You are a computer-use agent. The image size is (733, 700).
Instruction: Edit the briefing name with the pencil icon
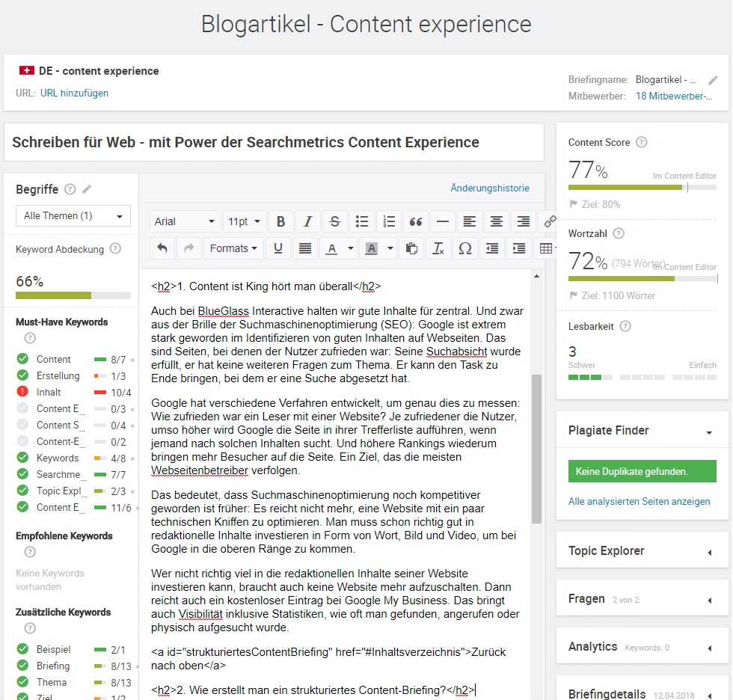(x=713, y=80)
